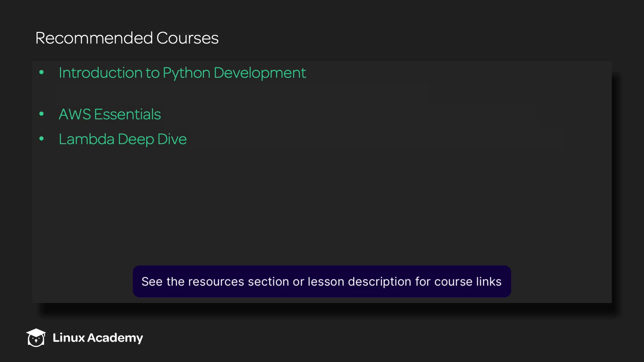The image size is (644, 362).
Task: Click the phrase lesson description in the caption banner
Action: [x=359, y=282]
